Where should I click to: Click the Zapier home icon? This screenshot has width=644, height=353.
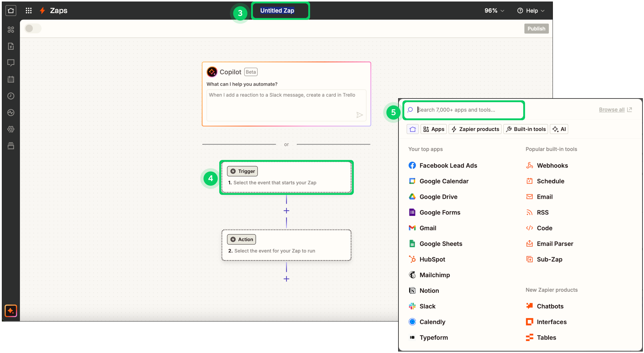pyautogui.click(x=11, y=10)
